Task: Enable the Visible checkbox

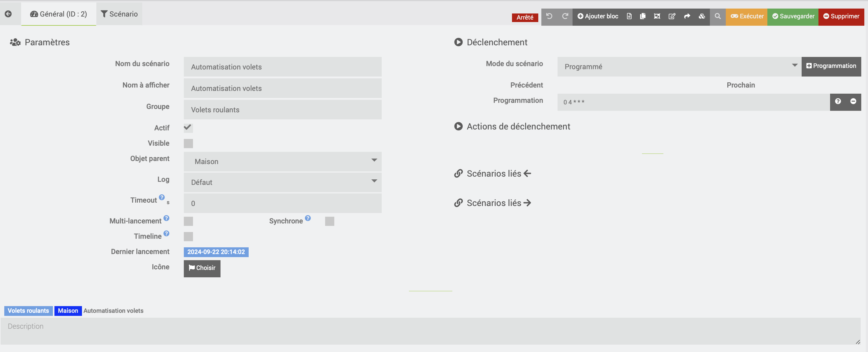Action: [188, 143]
